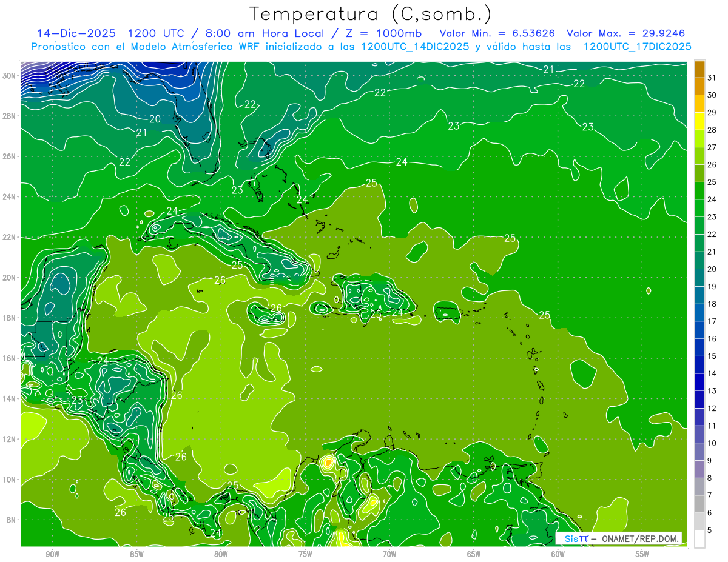Image resolution: width=728 pixels, height=562 pixels.
Task: Click legend value 7
Action: 710,496
